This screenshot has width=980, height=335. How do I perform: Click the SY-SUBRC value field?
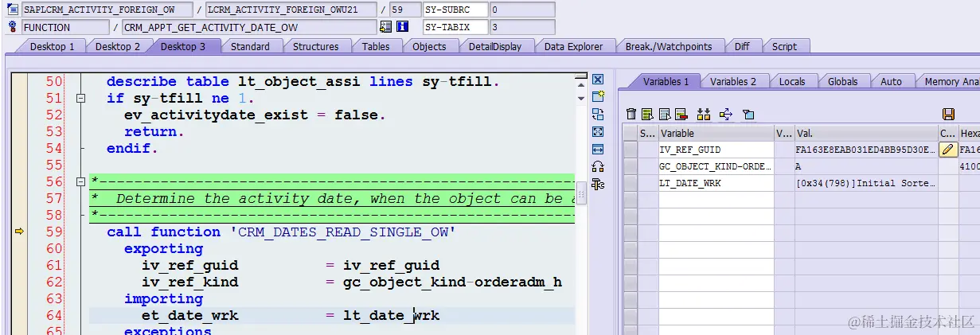click(x=522, y=10)
